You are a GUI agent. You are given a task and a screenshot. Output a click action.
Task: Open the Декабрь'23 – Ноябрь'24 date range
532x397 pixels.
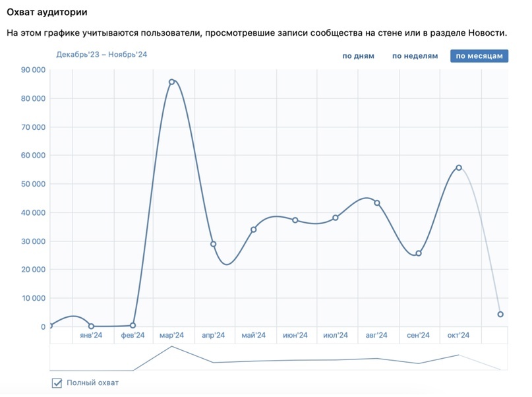(102, 55)
